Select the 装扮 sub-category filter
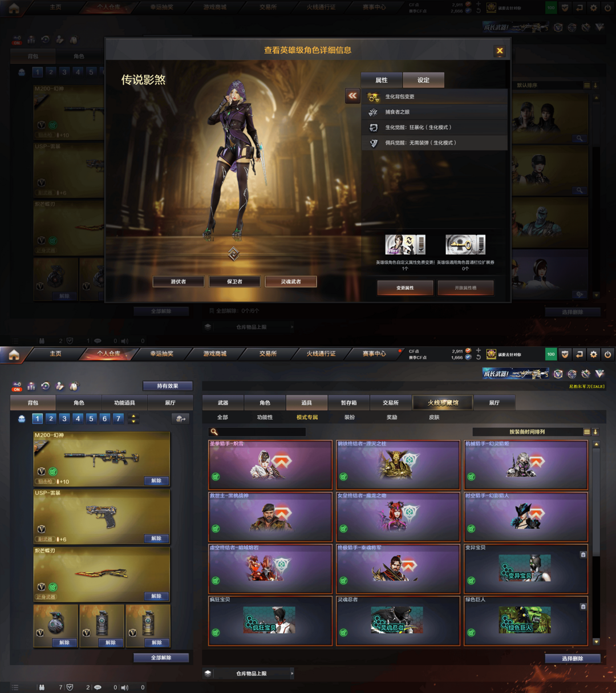616x693 pixels. click(x=349, y=418)
